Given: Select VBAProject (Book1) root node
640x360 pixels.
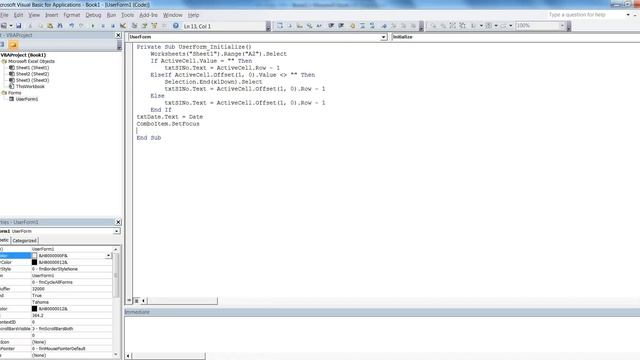Looking at the screenshot, I should tap(23, 55).
